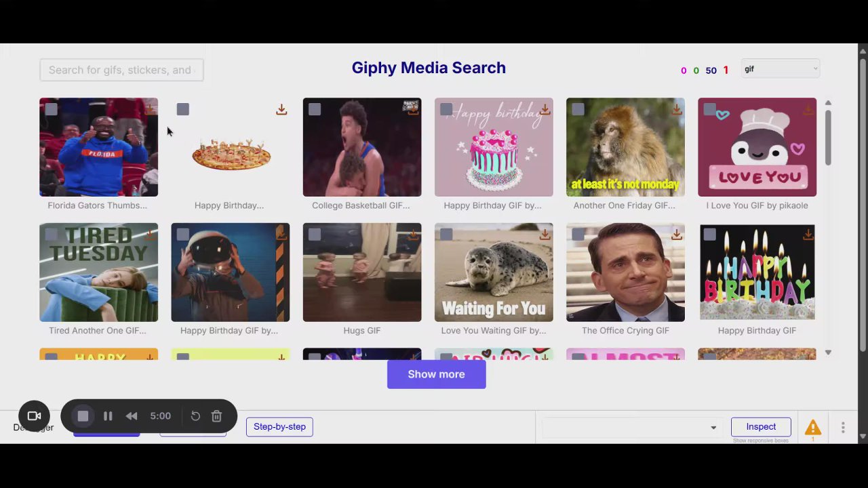
Task: Check the Happy Birthday pizza GIF checkbox
Action: click(182, 109)
